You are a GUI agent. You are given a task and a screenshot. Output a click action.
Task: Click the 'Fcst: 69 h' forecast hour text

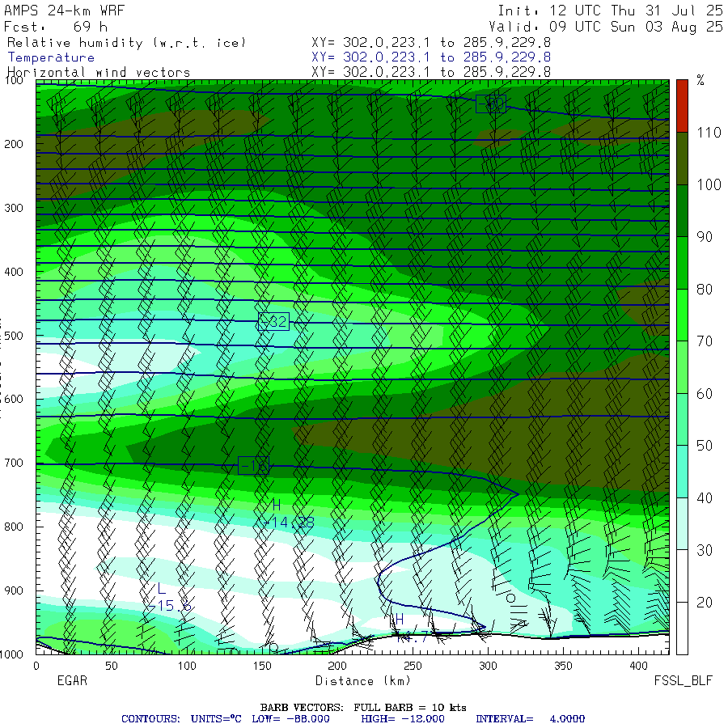pyautogui.click(x=55, y=27)
